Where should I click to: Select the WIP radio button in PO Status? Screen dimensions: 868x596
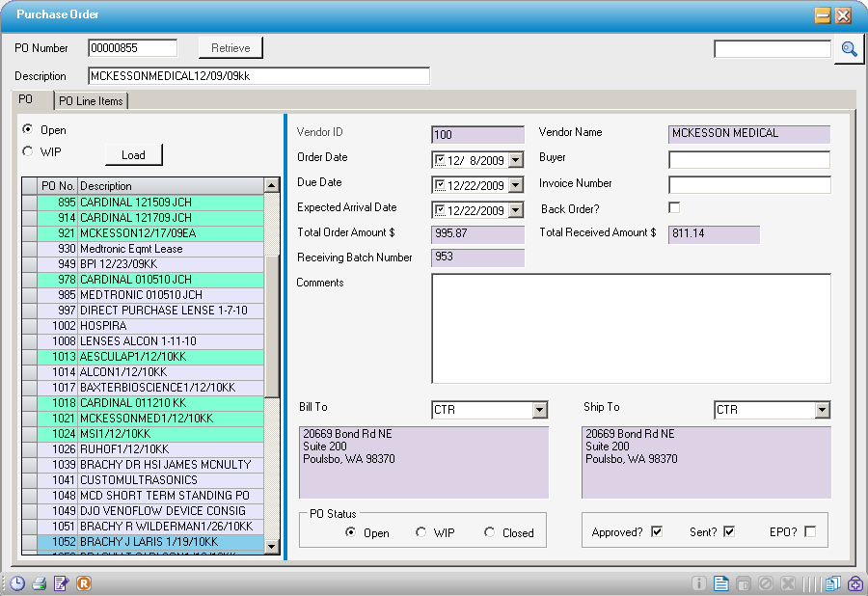pyautogui.click(x=420, y=532)
